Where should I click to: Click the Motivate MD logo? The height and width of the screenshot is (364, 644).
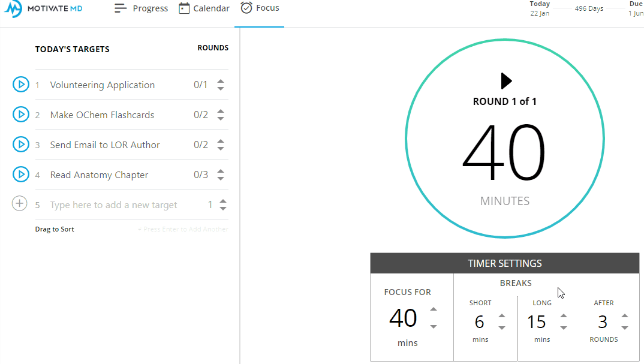(44, 8)
